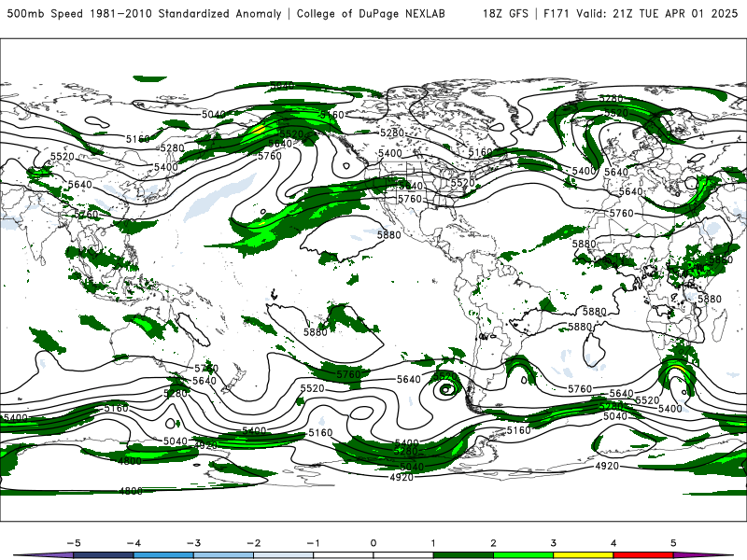
Task: Click the pale blue -2 to -1 colorbar segment
Action: [x=284, y=555]
